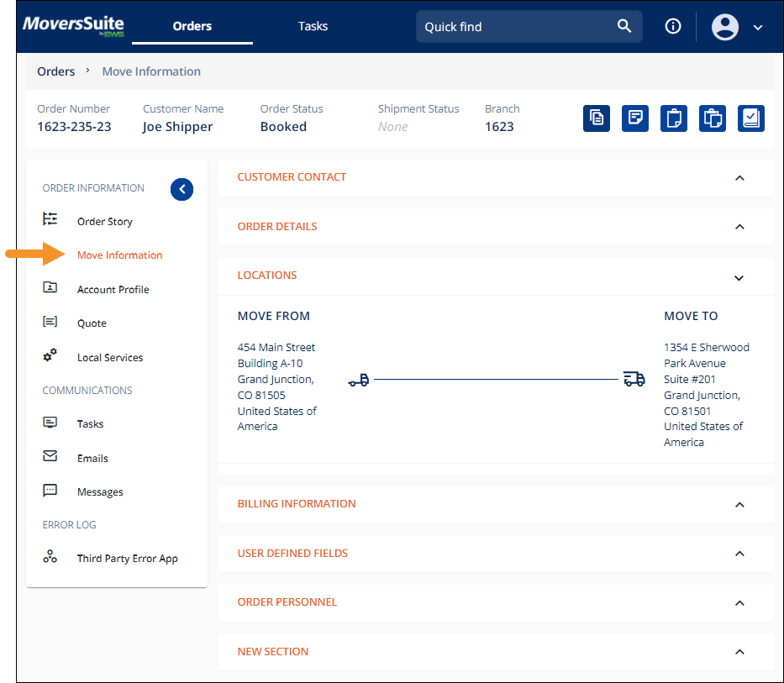This screenshot has width=784, height=683.
Task: Expand the Order Personnel section chevron
Action: [x=739, y=603]
